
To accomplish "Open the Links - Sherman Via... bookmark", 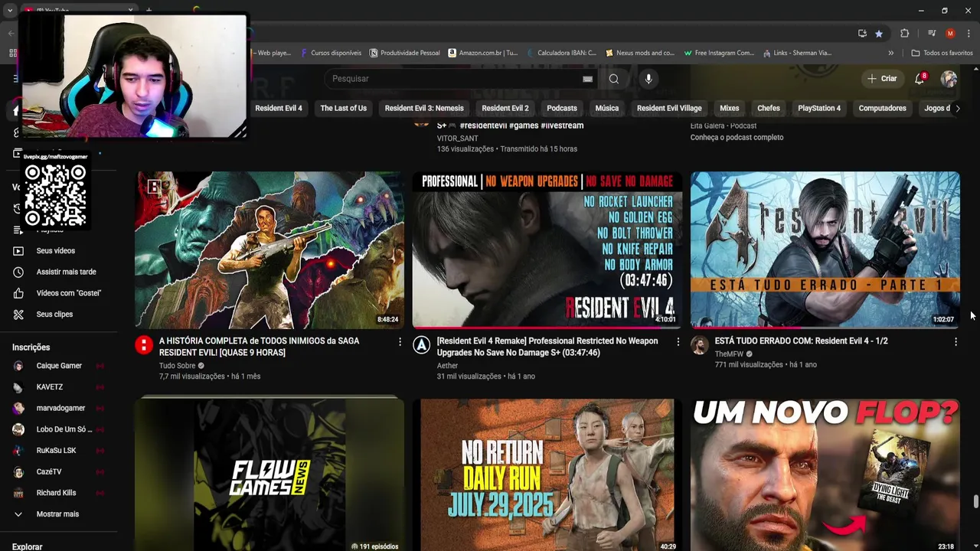I will [797, 53].
